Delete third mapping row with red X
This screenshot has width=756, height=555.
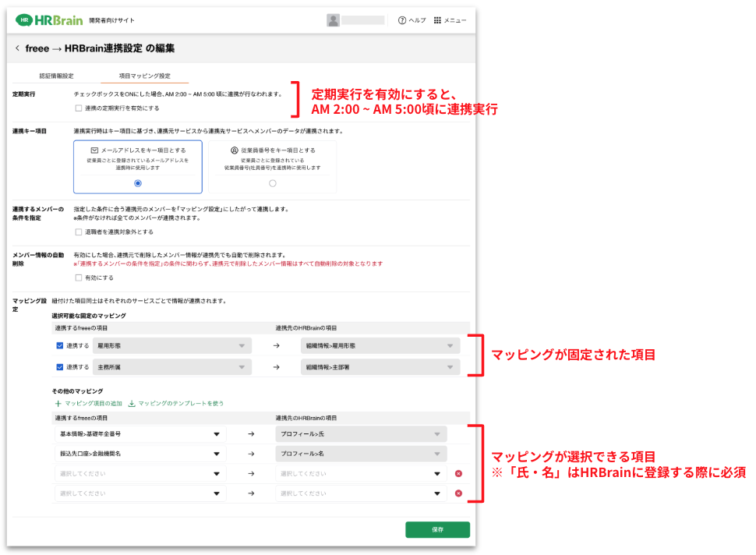pos(458,473)
